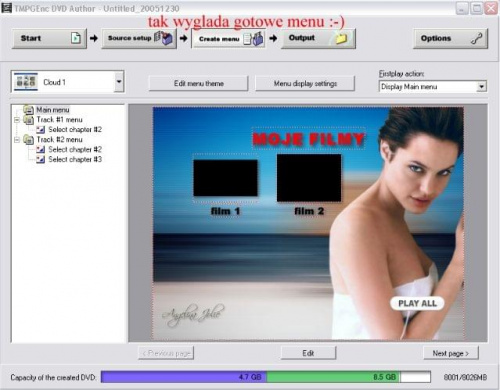The width and height of the screenshot is (500, 390).
Task: Select Select chapter #2 under Track #1
Action: point(75,129)
